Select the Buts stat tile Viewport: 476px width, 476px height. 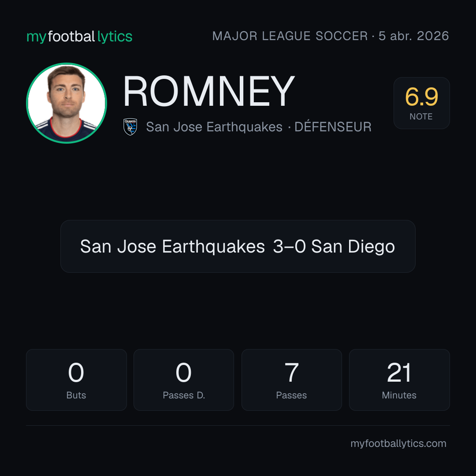coord(76,380)
